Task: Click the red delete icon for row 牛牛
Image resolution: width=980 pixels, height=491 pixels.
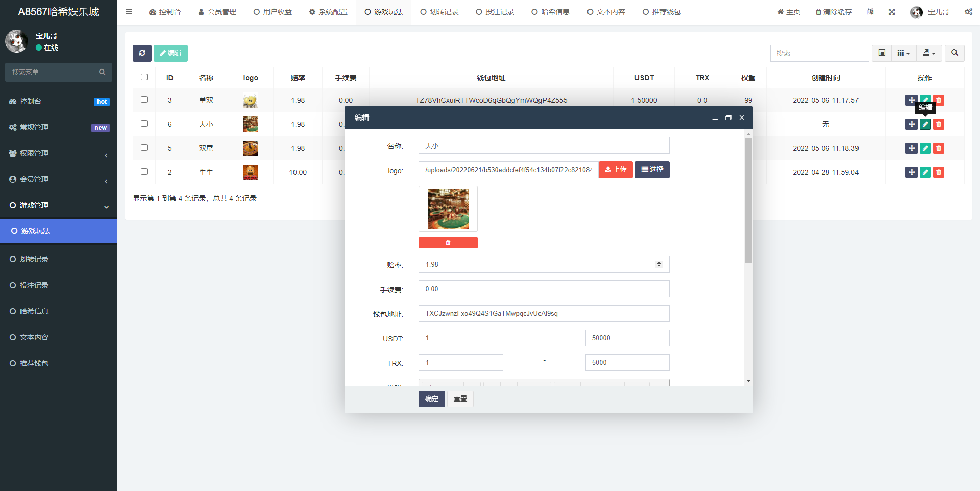Action: pos(938,172)
